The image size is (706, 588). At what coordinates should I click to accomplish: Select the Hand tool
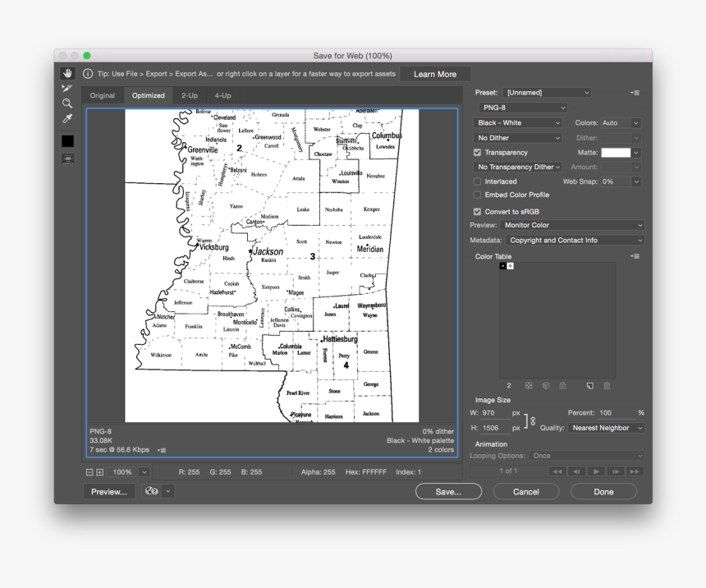66,72
